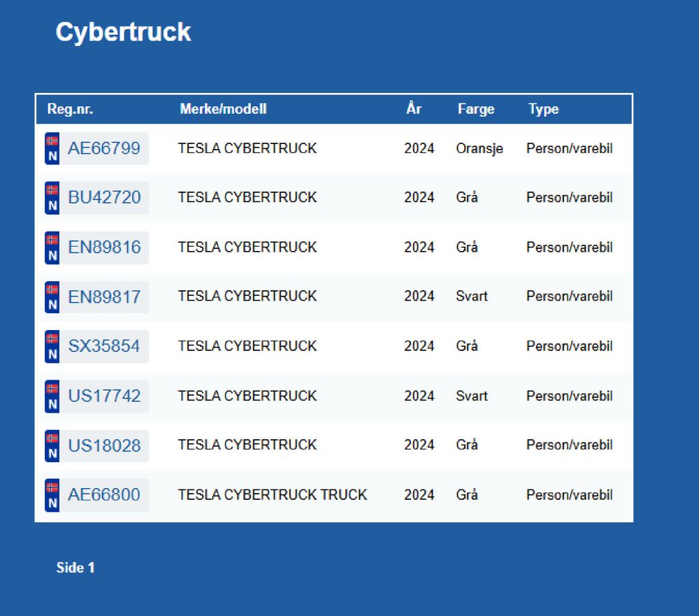Open the EN89816 plate link
This screenshot has height=616, width=699.
104,248
